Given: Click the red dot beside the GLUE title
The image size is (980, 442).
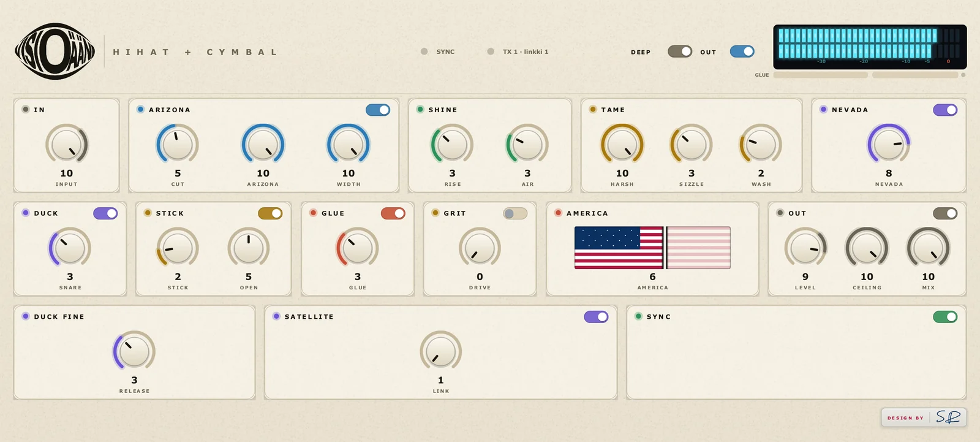Looking at the screenshot, I should pos(313,213).
